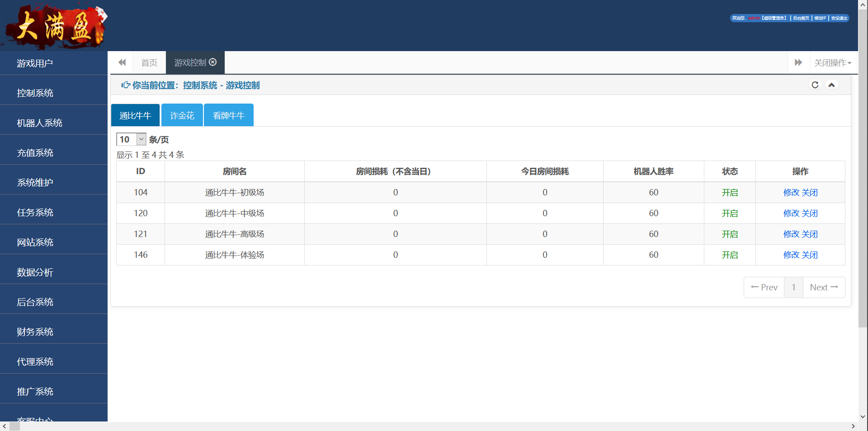
Task: Open 控制系统 in the sidebar
Action: [54, 93]
